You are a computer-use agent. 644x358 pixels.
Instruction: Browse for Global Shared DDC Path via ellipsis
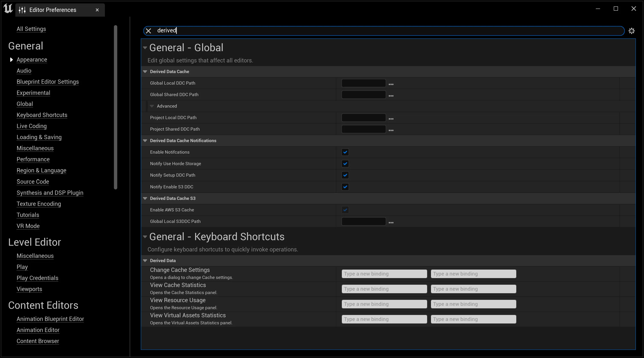click(x=391, y=96)
